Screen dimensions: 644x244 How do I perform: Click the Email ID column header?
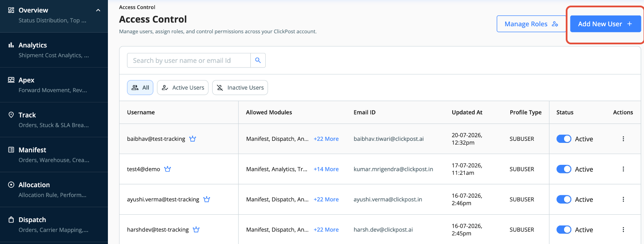pyautogui.click(x=365, y=112)
